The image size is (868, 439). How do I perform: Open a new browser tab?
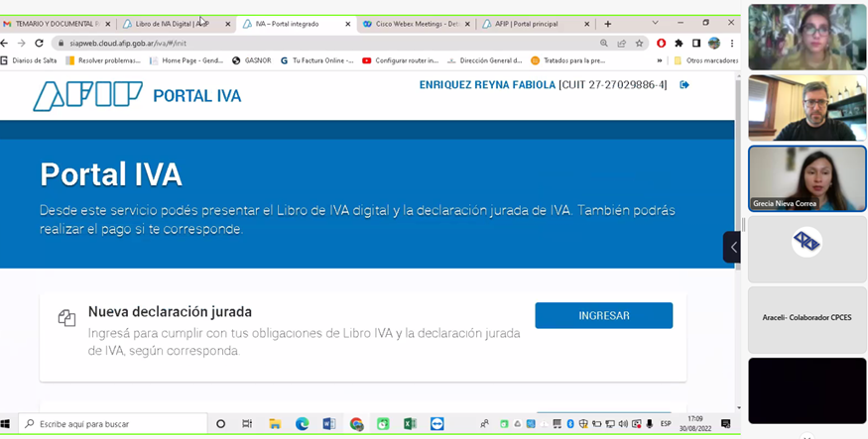[x=608, y=24]
